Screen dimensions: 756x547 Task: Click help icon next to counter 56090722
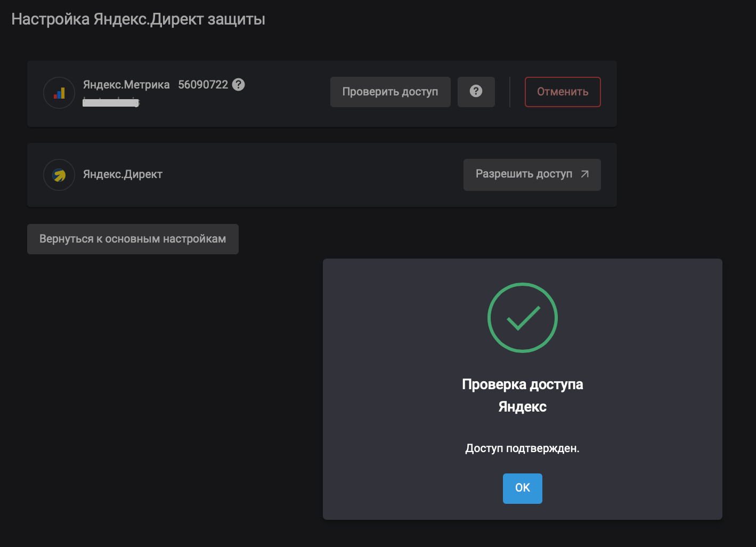(239, 85)
